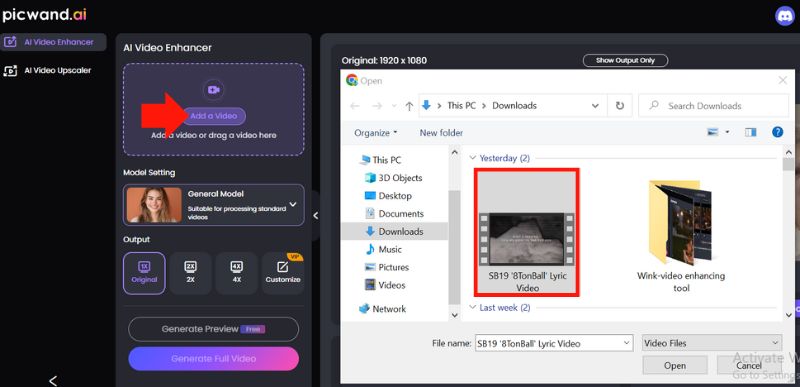Select Documents in navigation tree
Image resolution: width=800 pixels, height=387 pixels.
tap(394, 214)
